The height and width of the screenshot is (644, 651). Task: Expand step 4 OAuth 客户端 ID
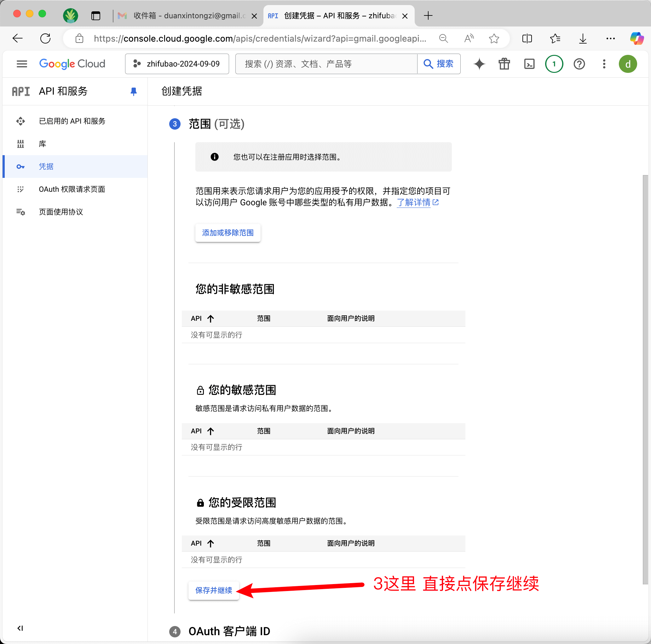click(x=229, y=631)
